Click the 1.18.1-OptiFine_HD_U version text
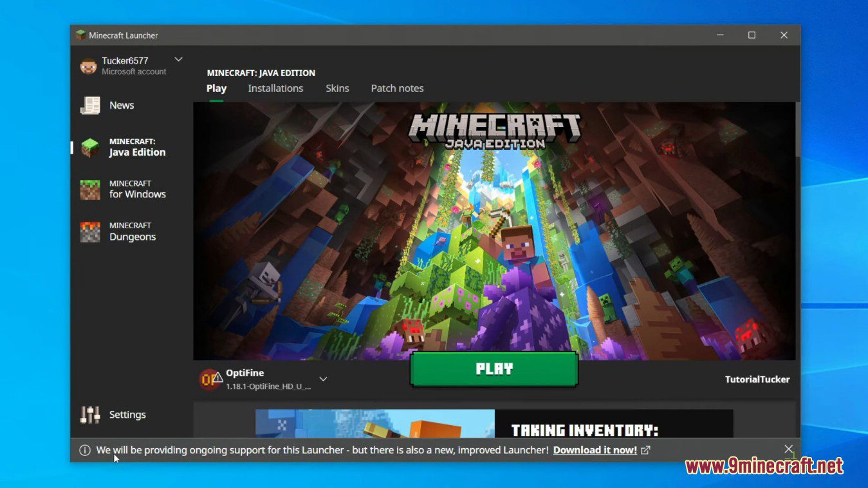The height and width of the screenshot is (488, 868). (x=268, y=386)
